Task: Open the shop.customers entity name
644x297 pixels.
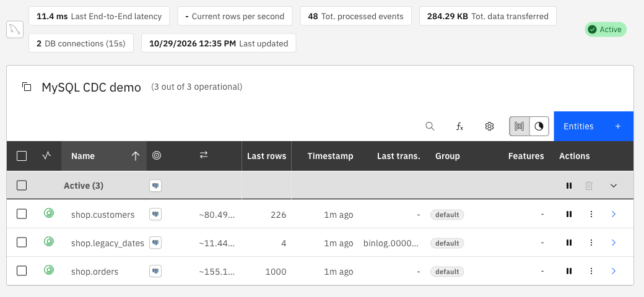Action: pos(103,215)
